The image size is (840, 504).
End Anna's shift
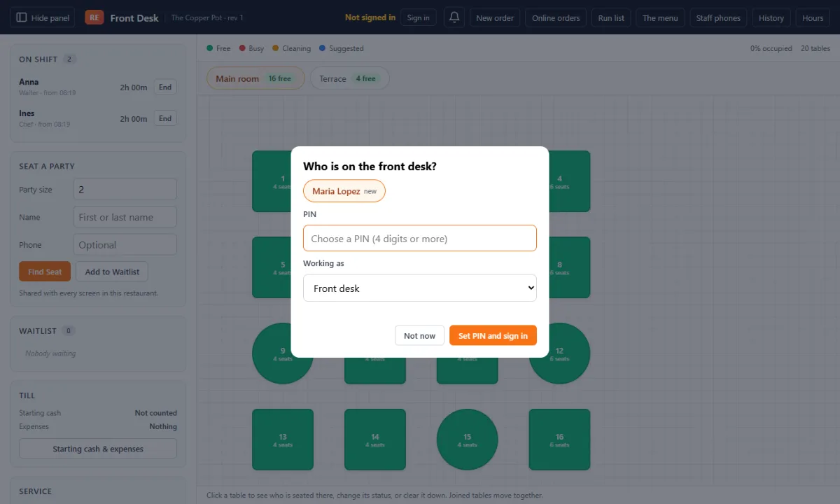pos(165,87)
